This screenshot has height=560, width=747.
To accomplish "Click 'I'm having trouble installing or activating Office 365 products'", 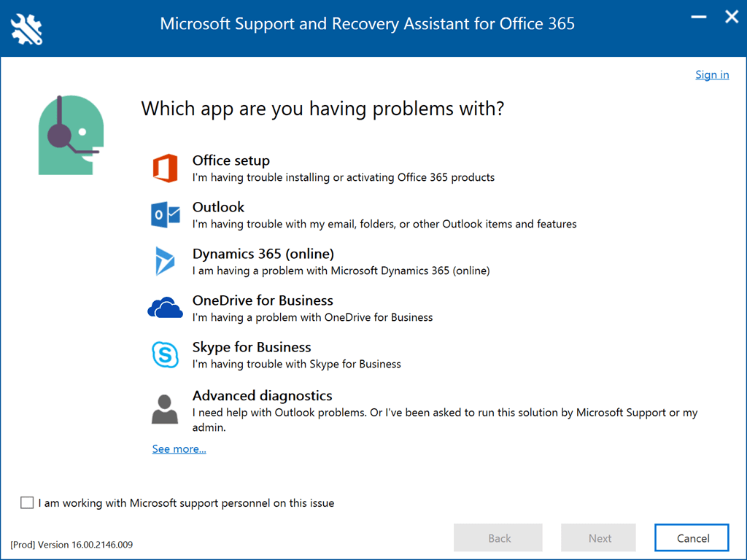I will [x=344, y=178].
